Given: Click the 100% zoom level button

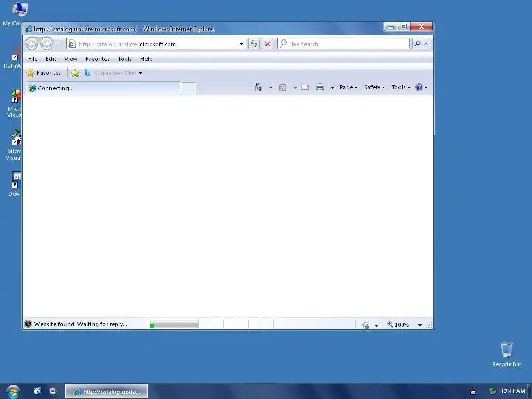Looking at the screenshot, I should click(x=398, y=325).
